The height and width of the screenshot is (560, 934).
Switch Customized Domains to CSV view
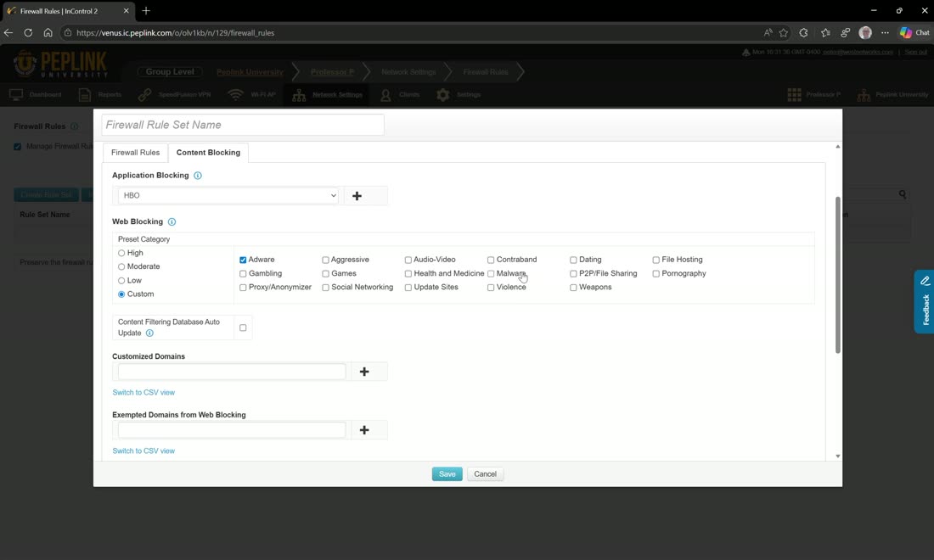(143, 393)
